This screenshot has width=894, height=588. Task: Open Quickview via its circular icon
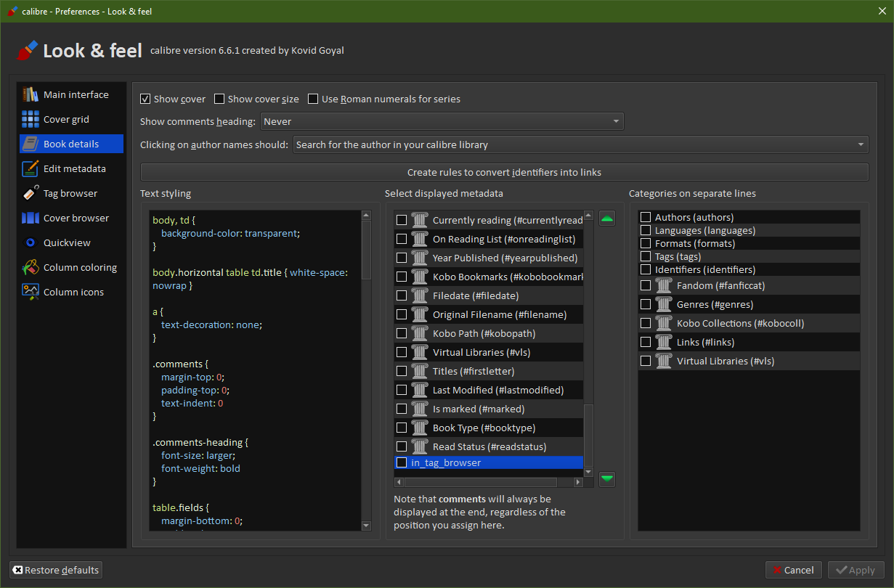coord(30,242)
